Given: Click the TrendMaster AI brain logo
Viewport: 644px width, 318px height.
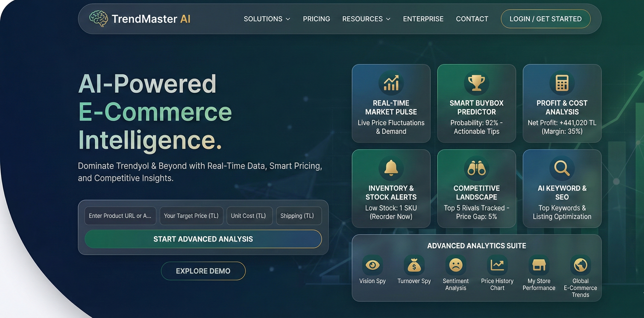Looking at the screenshot, I should 99,19.
